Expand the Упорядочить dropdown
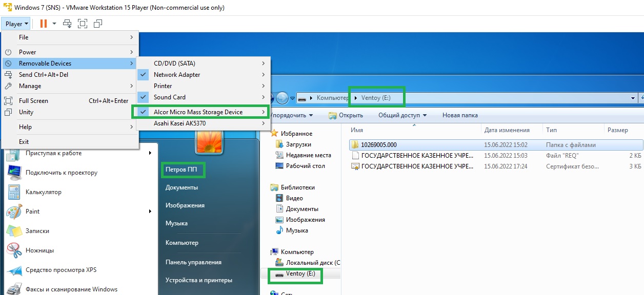644x295 pixels. click(291, 115)
